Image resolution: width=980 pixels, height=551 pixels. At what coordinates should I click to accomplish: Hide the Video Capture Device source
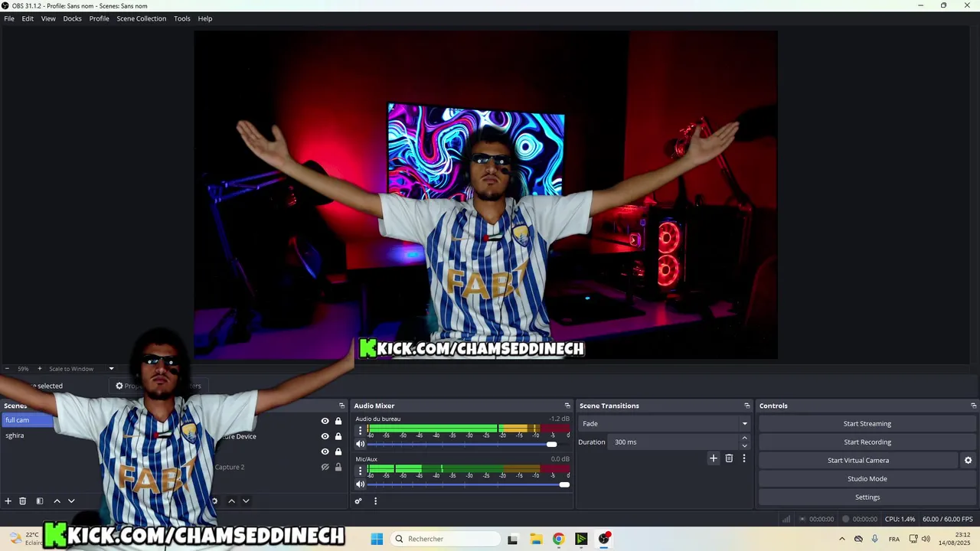pyautogui.click(x=325, y=436)
